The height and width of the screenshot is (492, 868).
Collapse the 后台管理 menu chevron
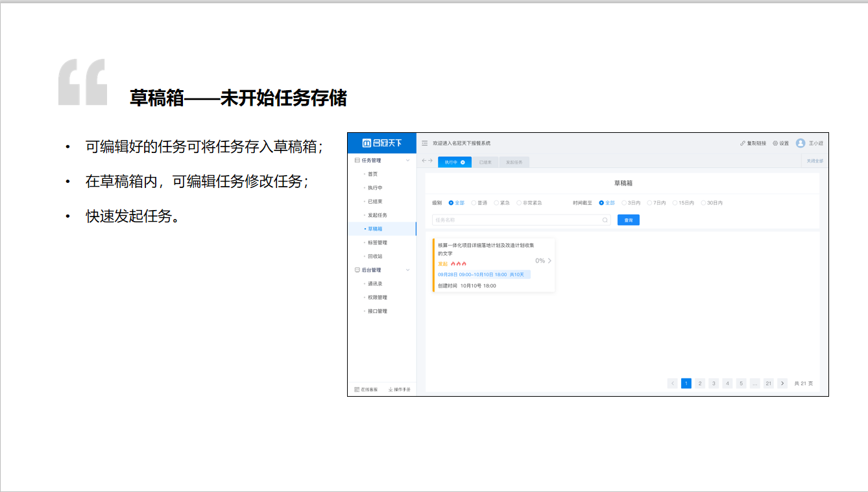tap(408, 270)
